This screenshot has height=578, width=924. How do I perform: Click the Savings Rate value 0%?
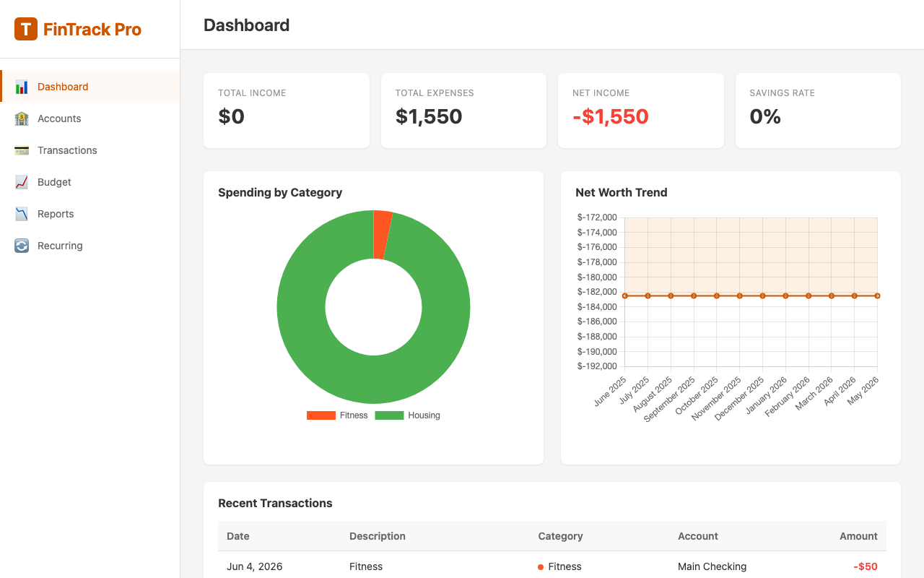(x=765, y=116)
